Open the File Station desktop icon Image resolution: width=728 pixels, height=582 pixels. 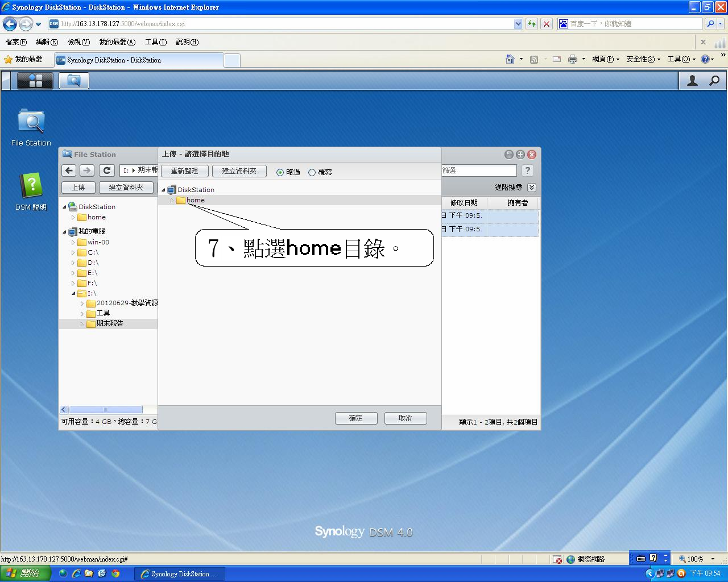coord(31,127)
